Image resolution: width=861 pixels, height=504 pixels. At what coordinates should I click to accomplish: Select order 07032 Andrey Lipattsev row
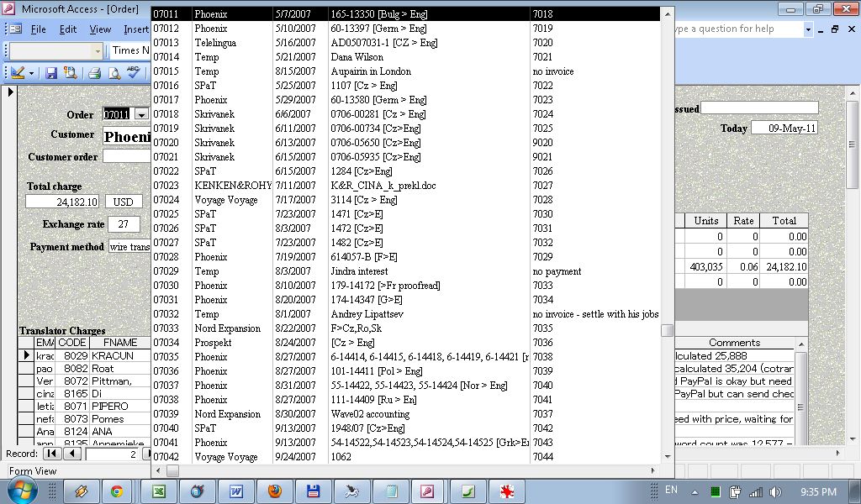tap(406, 313)
